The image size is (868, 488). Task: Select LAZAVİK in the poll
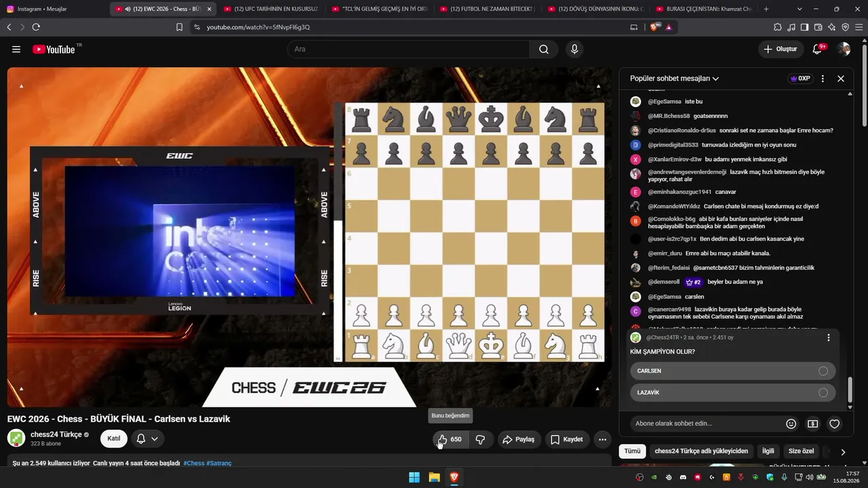732,392
